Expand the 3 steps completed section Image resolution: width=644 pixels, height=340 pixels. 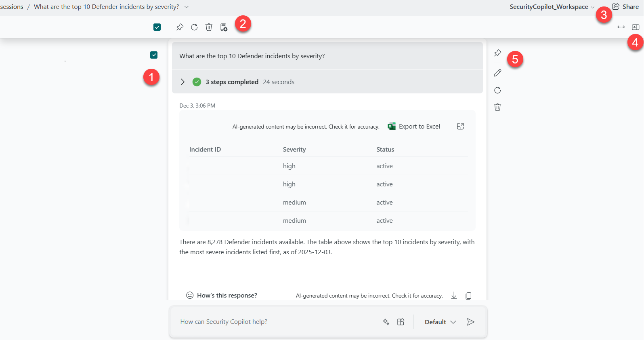coord(183,82)
